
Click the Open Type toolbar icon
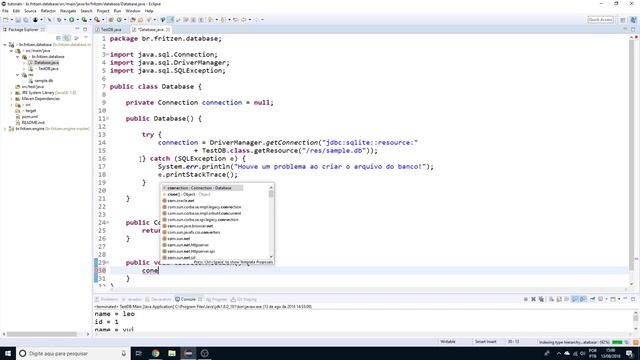pyautogui.click(x=133, y=20)
